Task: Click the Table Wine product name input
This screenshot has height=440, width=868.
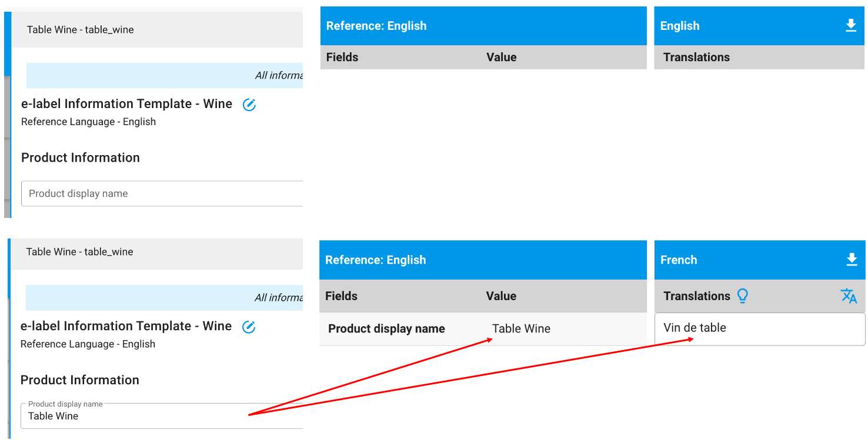Action: (147, 416)
